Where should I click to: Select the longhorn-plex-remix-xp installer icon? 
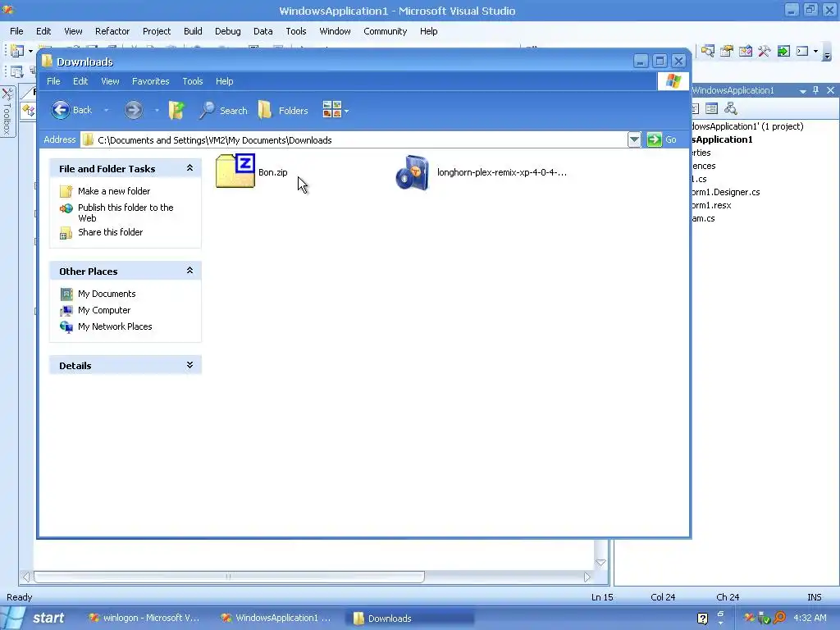pos(413,172)
